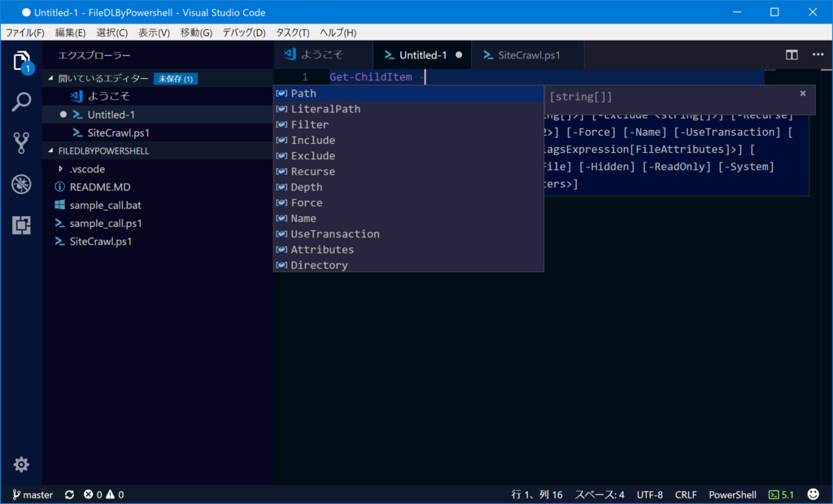833x504 pixels.
Task: Open sample_call.bat in the explorer
Action: click(x=158, y=205)
